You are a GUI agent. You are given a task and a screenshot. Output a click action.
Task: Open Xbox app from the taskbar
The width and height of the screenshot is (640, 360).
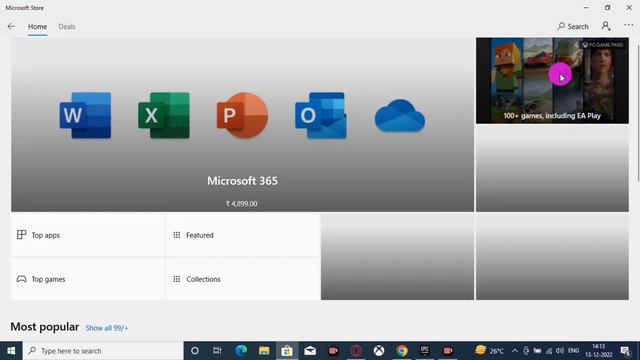tap(379, 351)
